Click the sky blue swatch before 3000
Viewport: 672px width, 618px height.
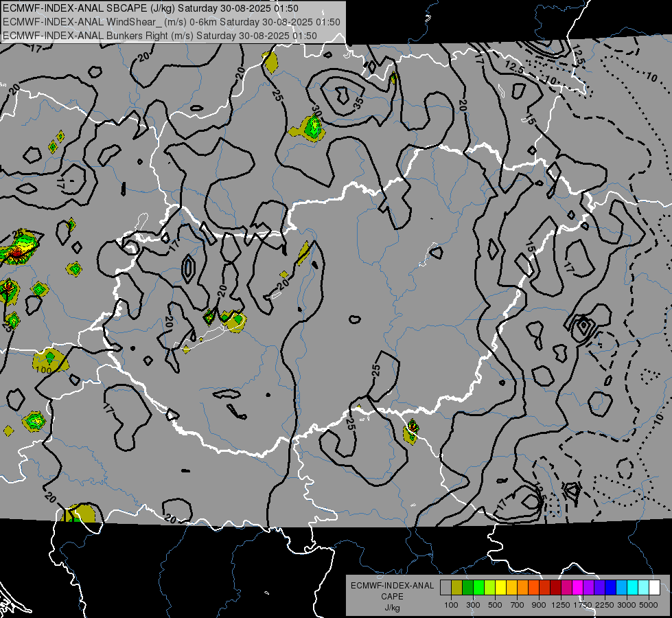[621, 588]
